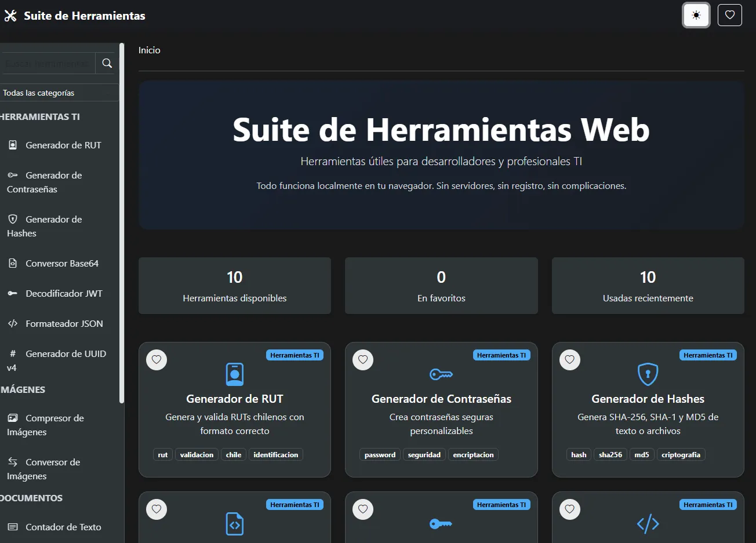
Task: Open the Generador de Contraseñas card title
Action: click(441, 399)
